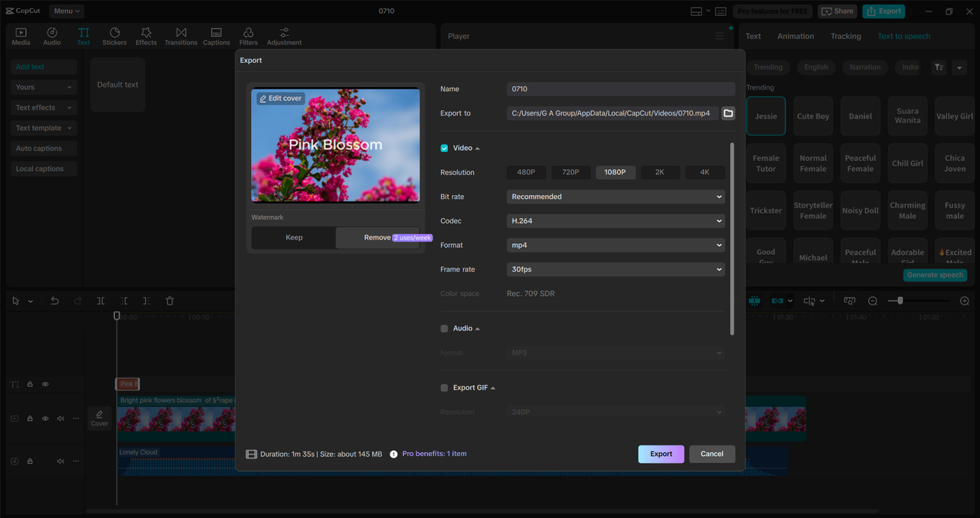Viewport: 980px width, 518px height.
Task: Browse export folder with folder icon
Action: pos(728,113)
